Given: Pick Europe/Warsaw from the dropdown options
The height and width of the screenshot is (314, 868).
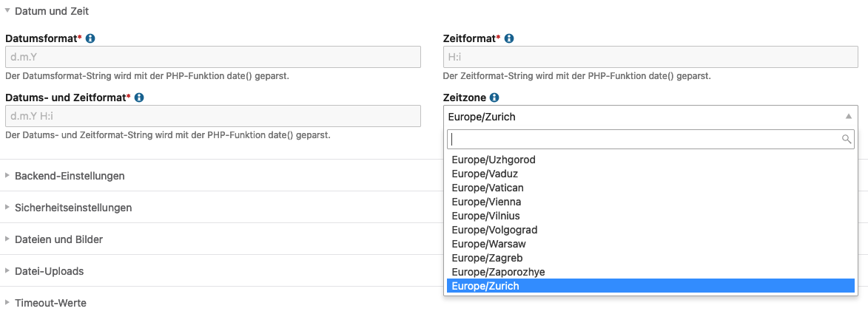Looking at the screenshot, I should coord(488,244).
